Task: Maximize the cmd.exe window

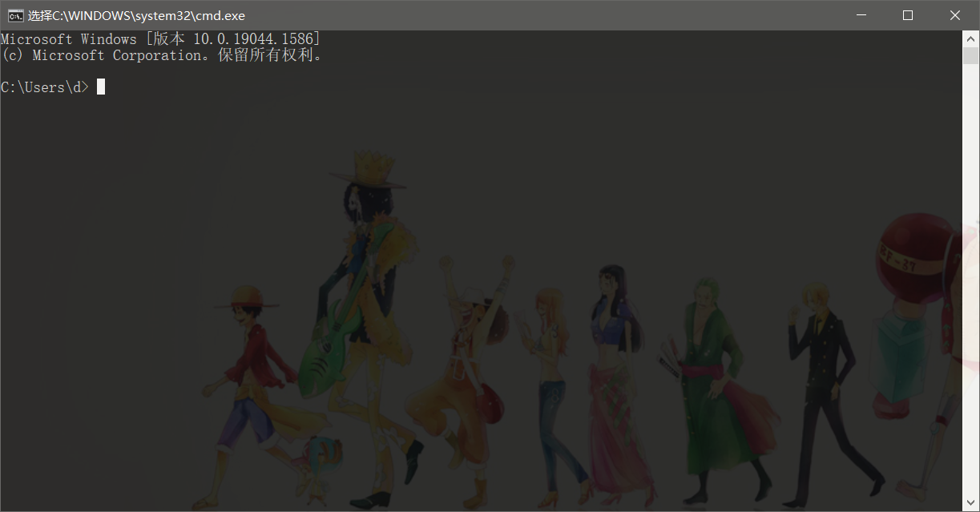Action: 908,15
